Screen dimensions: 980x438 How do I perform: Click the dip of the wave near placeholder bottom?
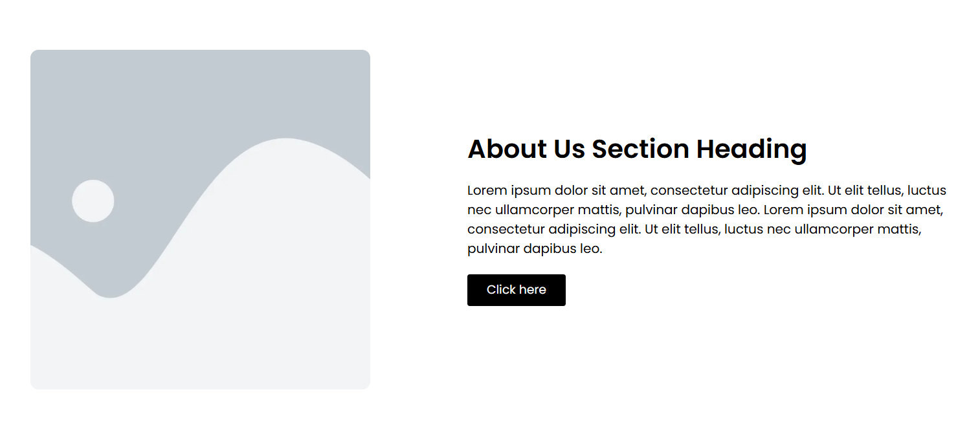point(111,294)
